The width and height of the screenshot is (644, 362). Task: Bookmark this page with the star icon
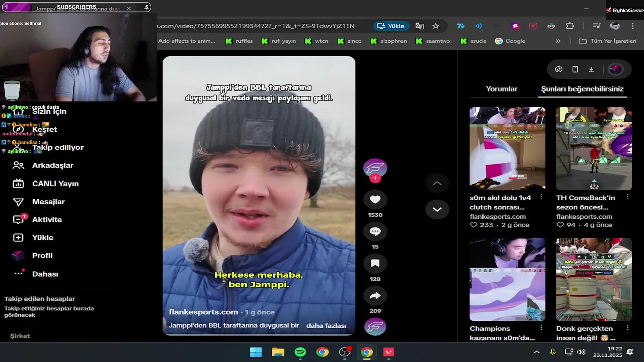point(436,26)
